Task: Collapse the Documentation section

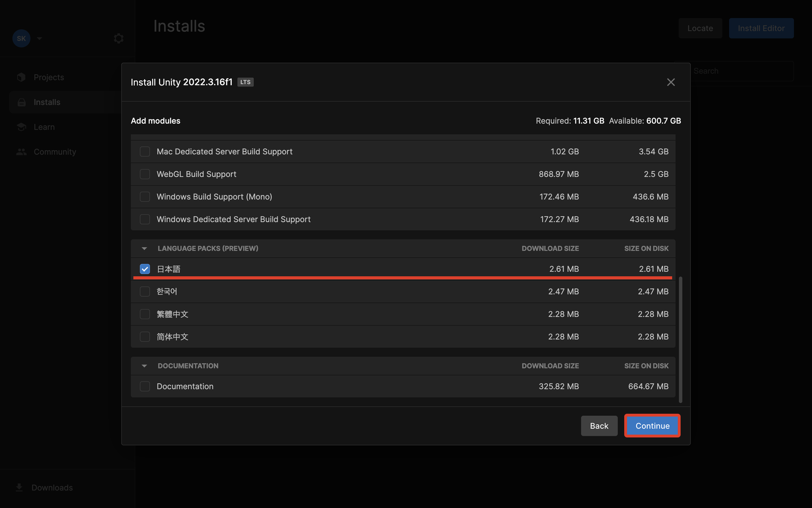Action: click(144, 366)
